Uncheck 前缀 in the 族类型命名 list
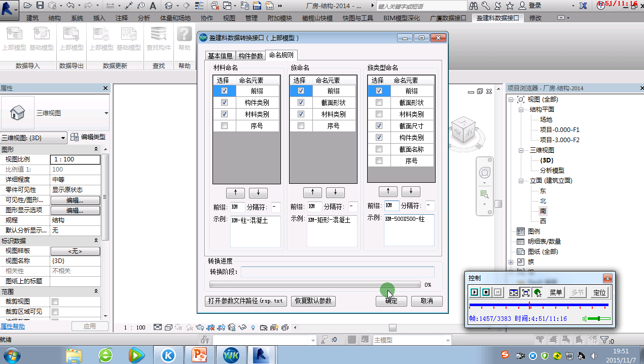The height and width of the screenshot is (364, 644). 379,90
